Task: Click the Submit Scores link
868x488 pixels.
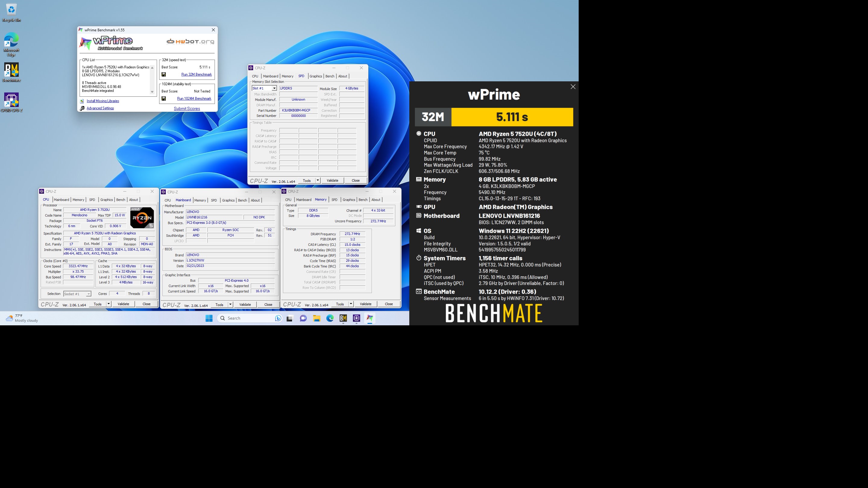Action: pyautogui.click(x=187, y=109)
